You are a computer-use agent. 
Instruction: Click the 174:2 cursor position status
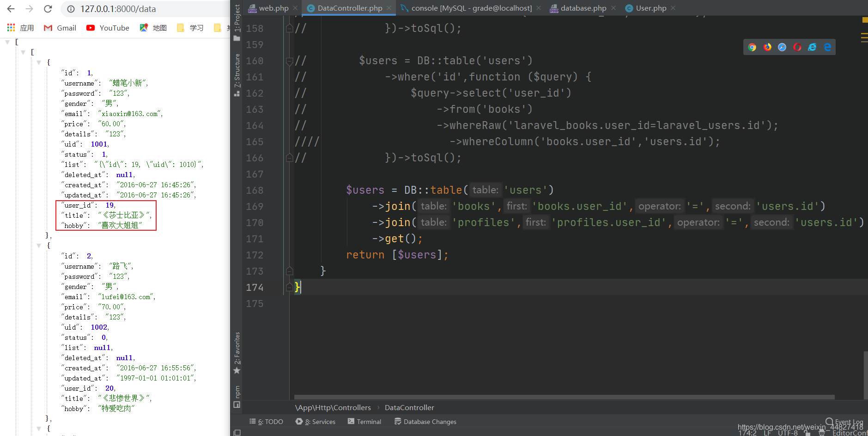coord(747,433)
